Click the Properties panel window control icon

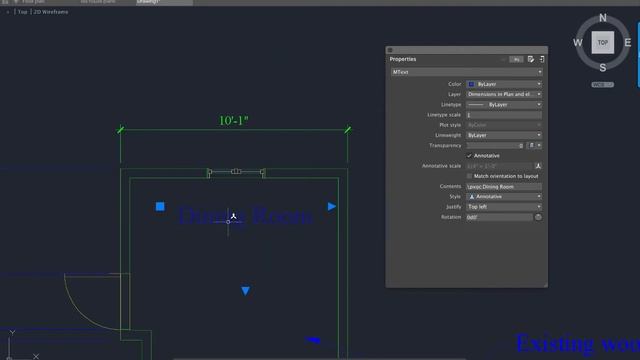click(390, 50)
